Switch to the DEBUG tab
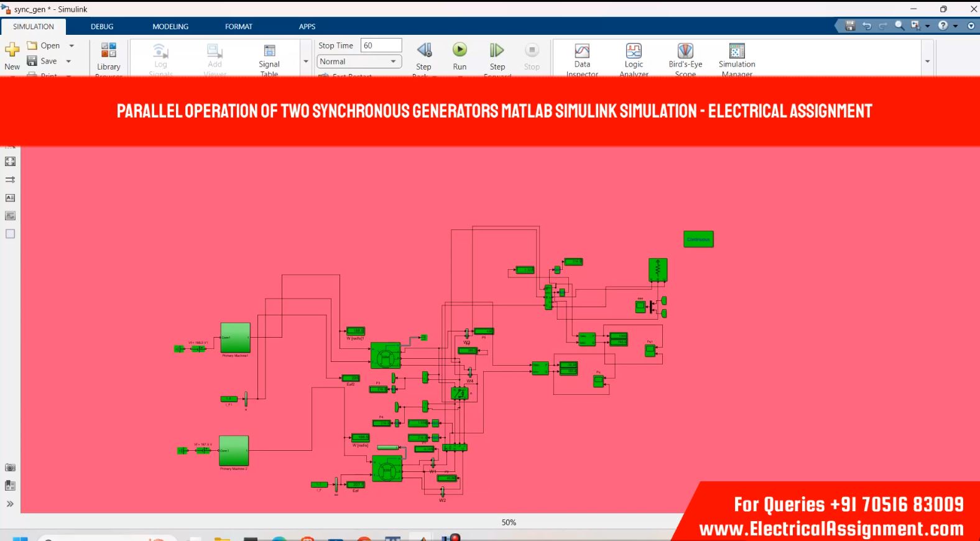The width and height of the screenshot is (980, 541). point(102,27)
